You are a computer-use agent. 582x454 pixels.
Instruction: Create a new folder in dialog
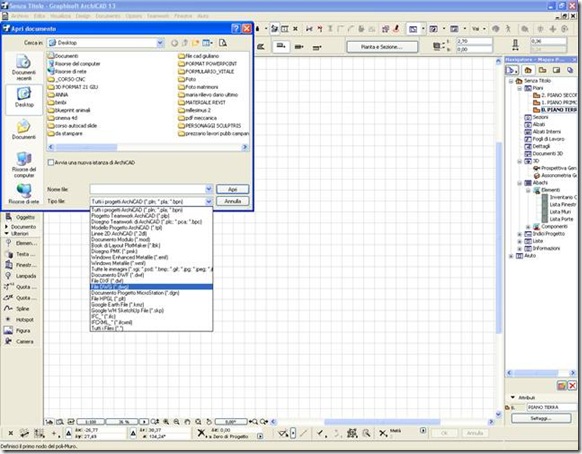195,43
